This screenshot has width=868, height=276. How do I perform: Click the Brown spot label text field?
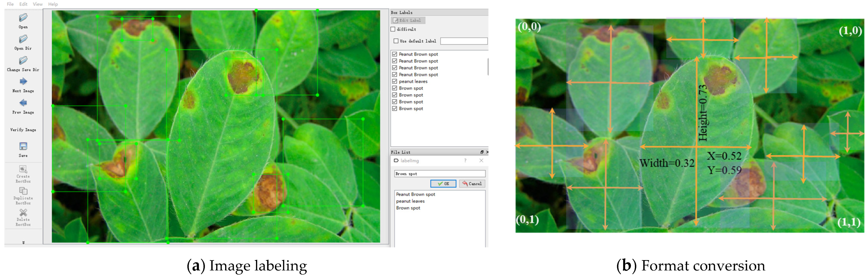coord(439,174)
